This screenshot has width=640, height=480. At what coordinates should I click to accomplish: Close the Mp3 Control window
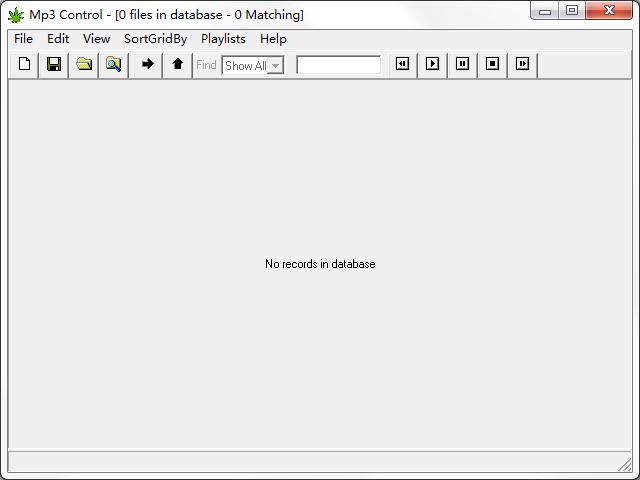pos(609,11)
